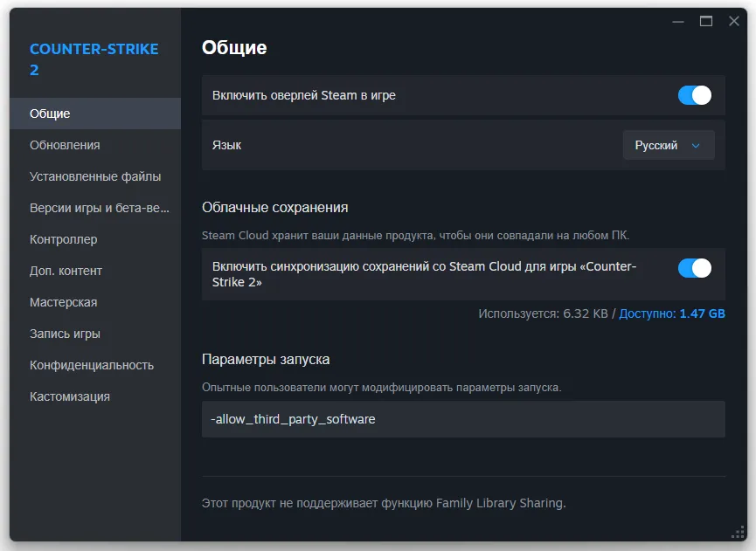The width and height of the screenshot is (756, 551).
Task: Go to Установленные файлы section
Action: click(95, 176)
